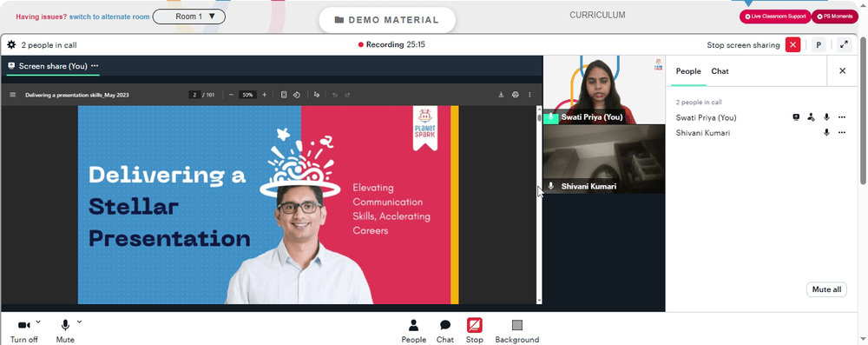868x345 pixels.
Task: Expand camera options chevron
Action: click(38, 322)
